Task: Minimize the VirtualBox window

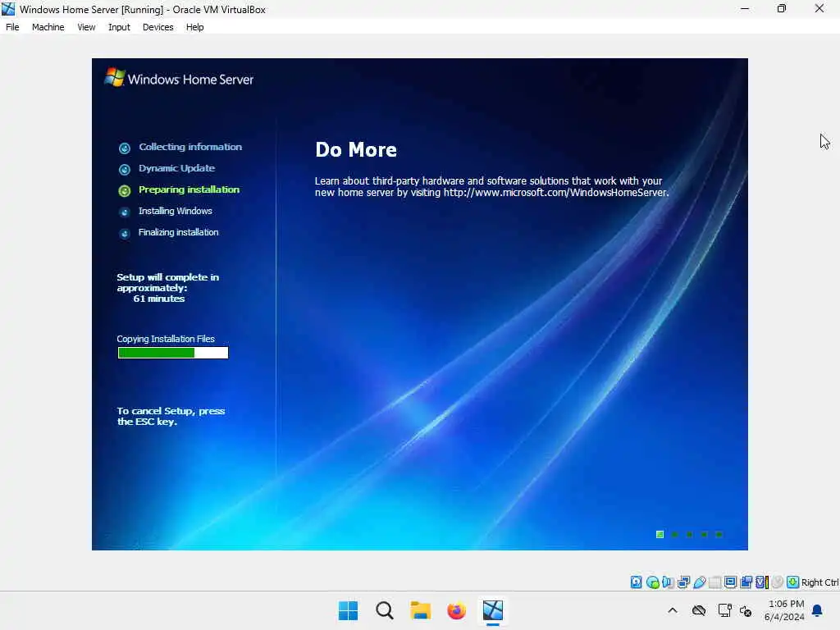Action: pyautogui.click(x=745, y=8)
